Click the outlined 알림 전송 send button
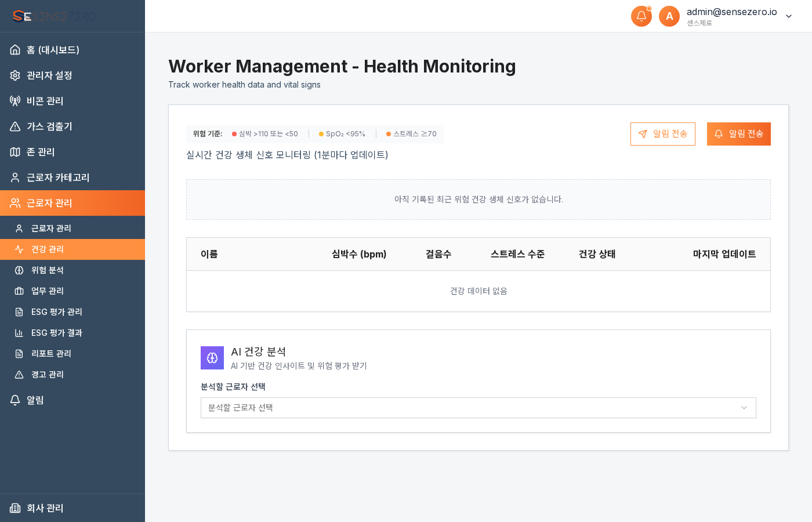The image size is (812, 522). coord(663,134)
